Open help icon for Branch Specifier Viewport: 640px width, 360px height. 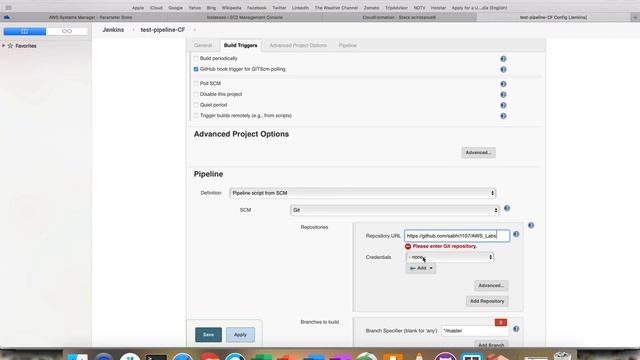(516, 329)
